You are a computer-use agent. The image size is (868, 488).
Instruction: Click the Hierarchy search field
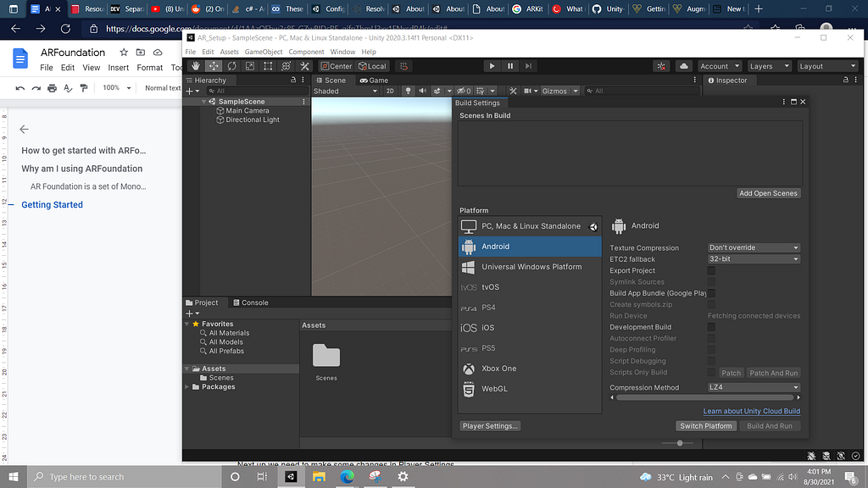coord(257,91)
